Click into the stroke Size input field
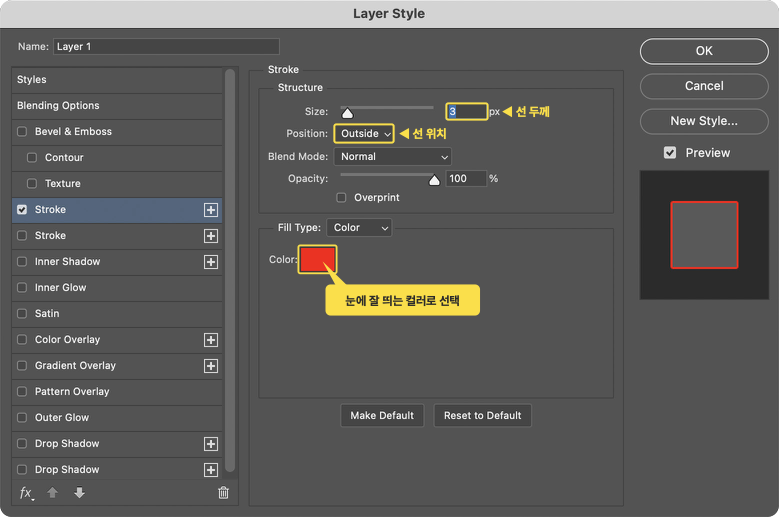The width and height of the screenshot is (779, 517). tap(467, 111)
